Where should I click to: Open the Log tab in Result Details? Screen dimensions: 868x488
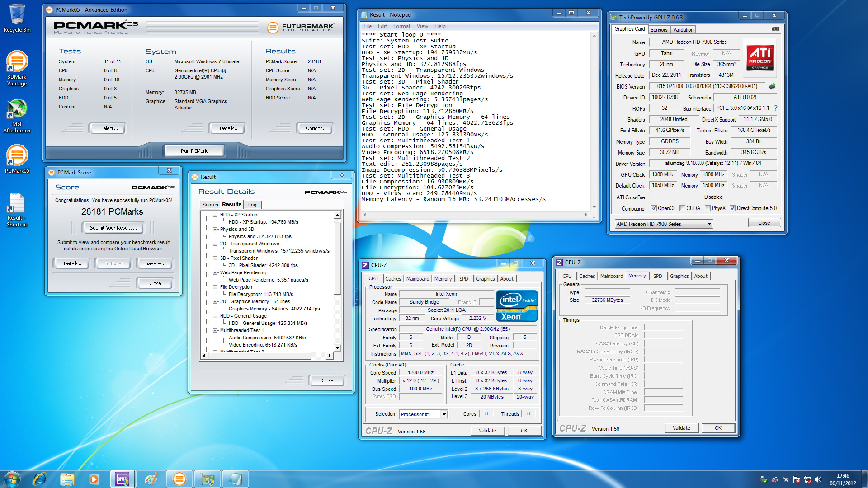252,205
